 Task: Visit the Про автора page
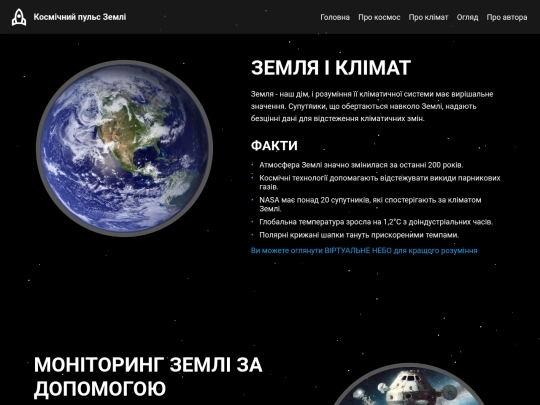pos(507,17)
